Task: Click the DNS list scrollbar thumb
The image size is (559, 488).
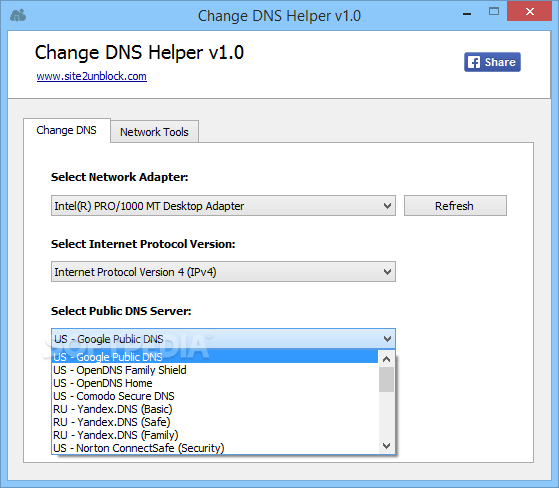Action: tap(386, 379)
